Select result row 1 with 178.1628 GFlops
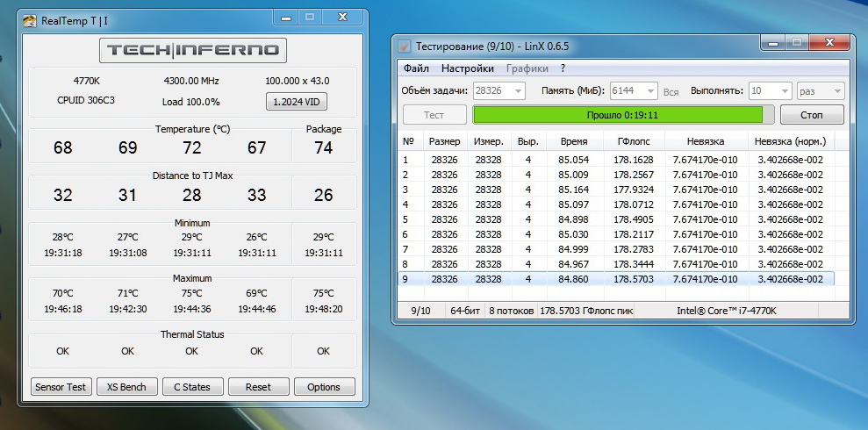Screen dimensions: 868x430 615,160
